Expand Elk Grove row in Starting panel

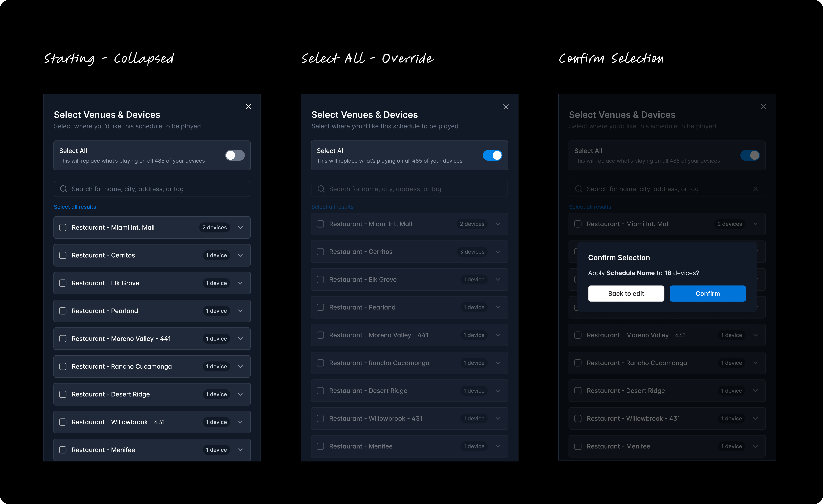click(x=241, y=283)
